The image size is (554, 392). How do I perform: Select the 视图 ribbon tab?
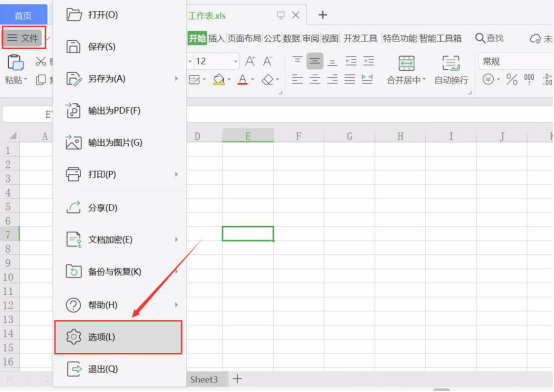[x=330, y=38]
